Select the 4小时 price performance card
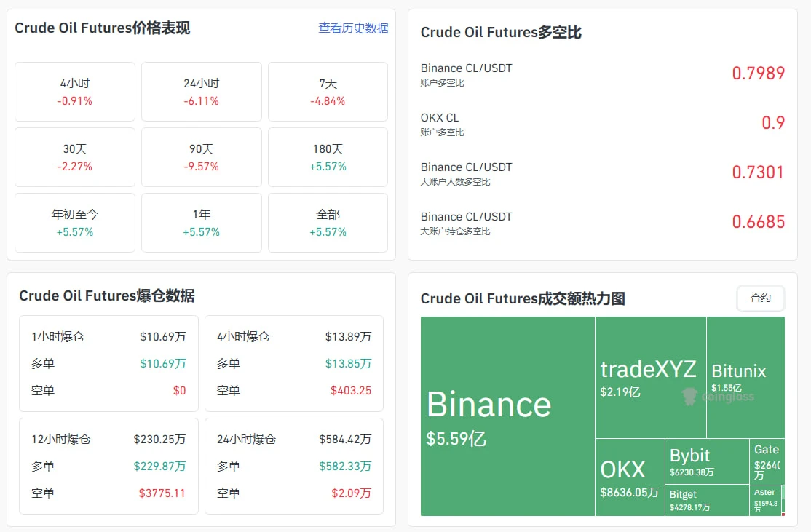This screenshot has height=532, width=811. tap(75, 92)
